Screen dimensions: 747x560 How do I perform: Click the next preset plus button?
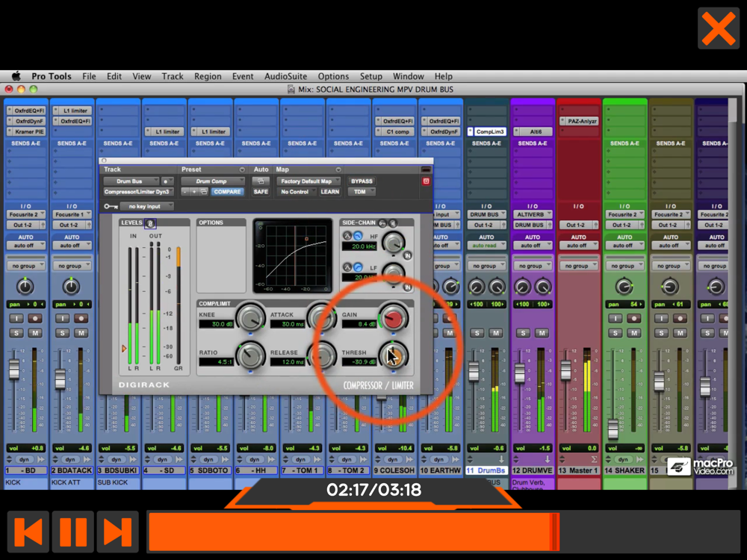tap(194, 192)
